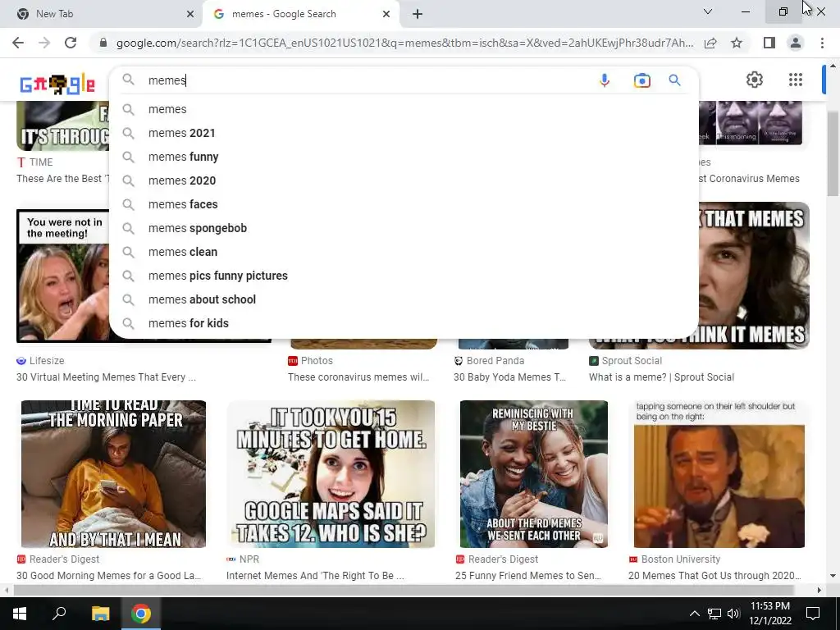Screen dimensions: 840x630
Task: Toggle the Chrome side panel icon
Action: pyautogui.click(x=769, y=43)
